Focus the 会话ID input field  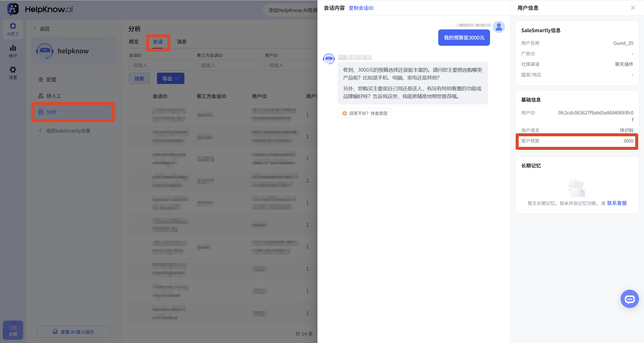[x=161, y=65]
